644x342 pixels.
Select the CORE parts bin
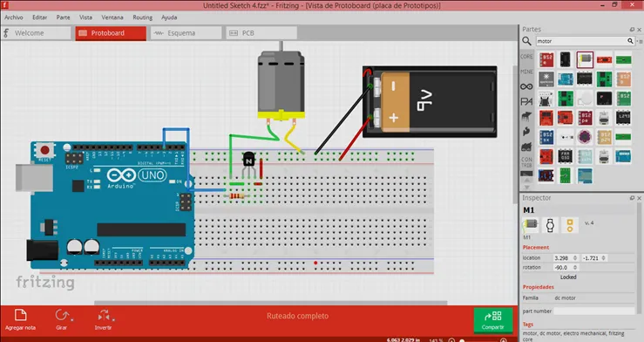tap(526, 57)
